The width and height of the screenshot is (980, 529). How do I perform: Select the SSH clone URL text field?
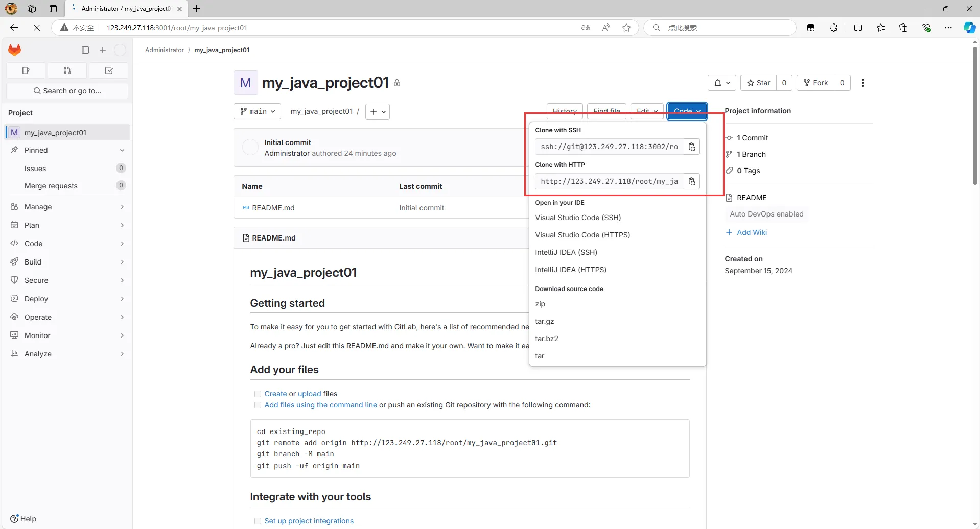coord(610,147)
